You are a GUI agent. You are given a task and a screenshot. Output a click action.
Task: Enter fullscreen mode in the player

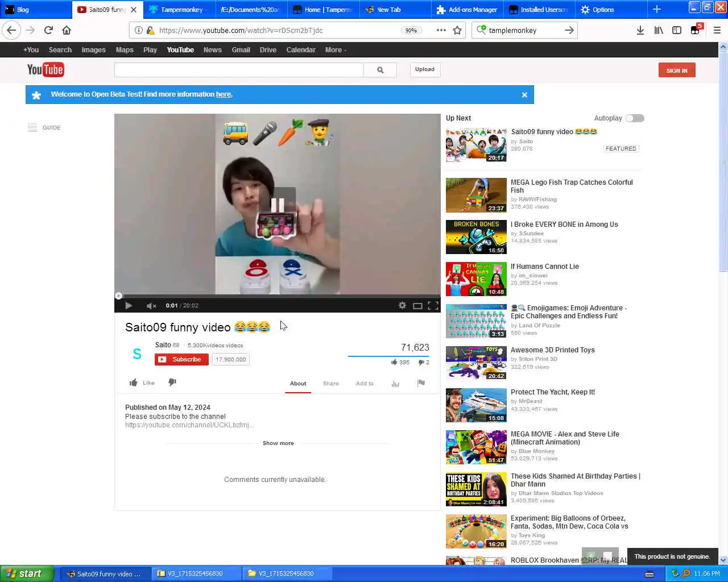(433, 306)
